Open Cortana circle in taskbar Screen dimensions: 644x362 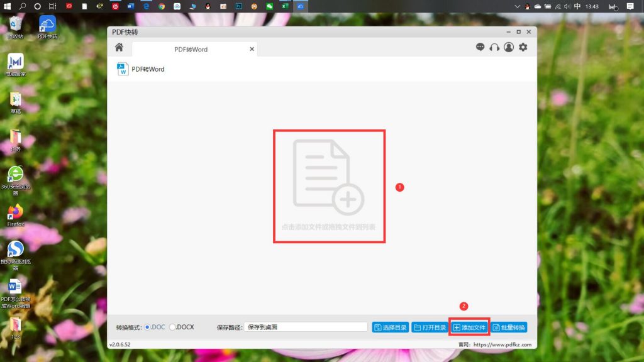(x=37, y=6)
